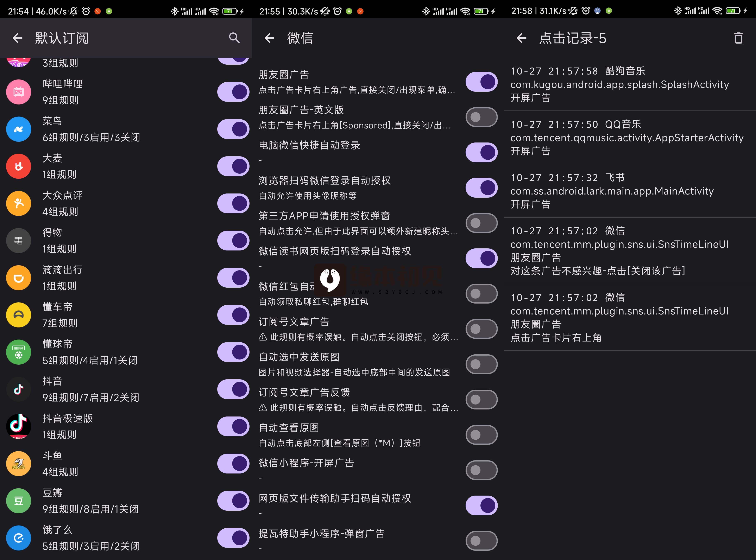Tap description 自动领取私聊红包,群聊红包
Viewport: 756px width, 560px height.
(314, 302)
